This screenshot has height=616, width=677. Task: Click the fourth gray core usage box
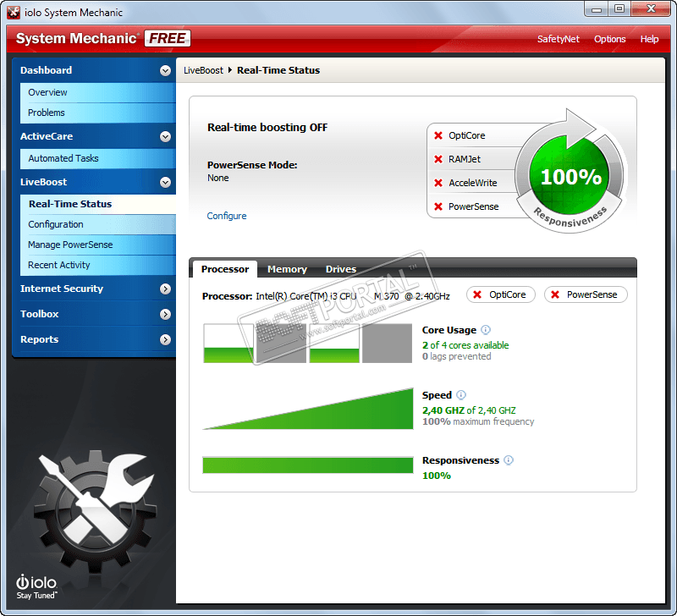[387, 344]
